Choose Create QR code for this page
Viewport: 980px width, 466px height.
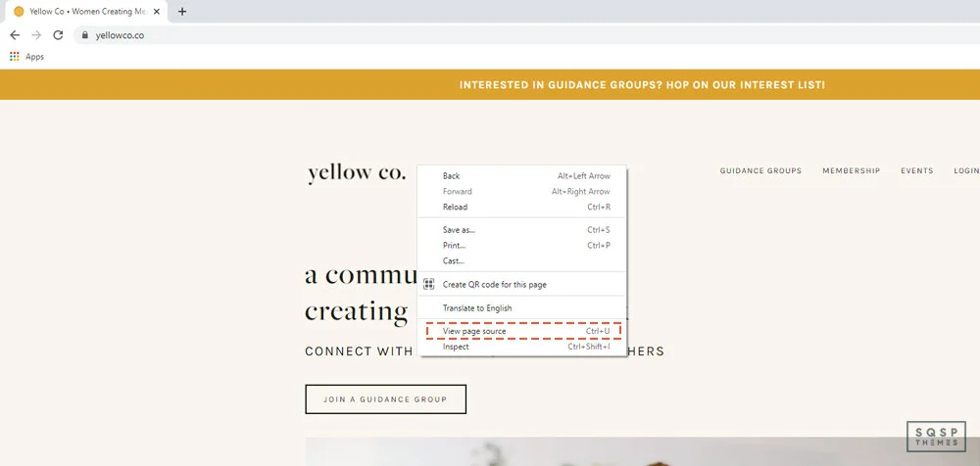pos(522,284)
